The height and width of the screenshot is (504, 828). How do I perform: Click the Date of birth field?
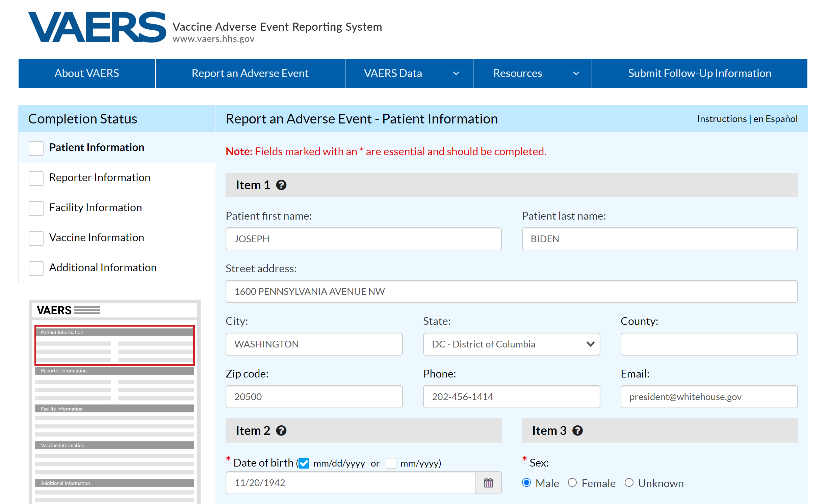click(x=351, y=483)
